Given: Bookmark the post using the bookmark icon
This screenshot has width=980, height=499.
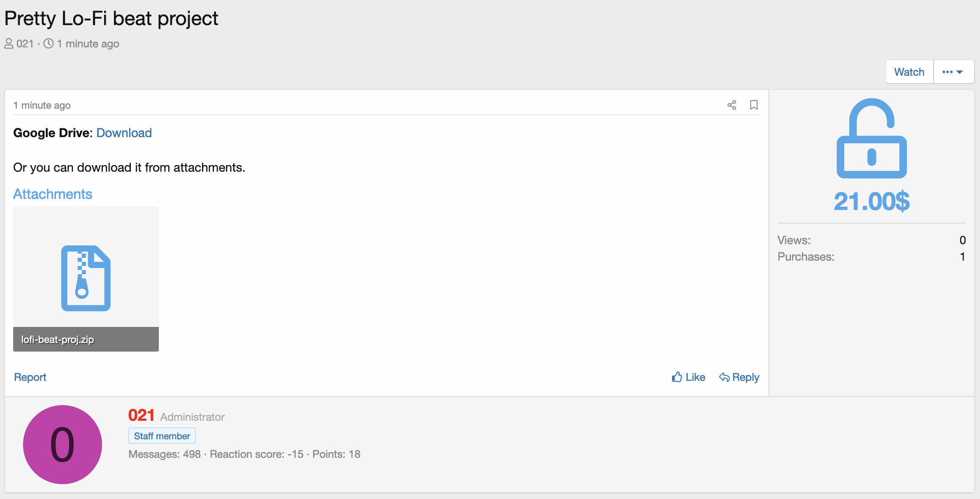Looking at the screenshot, I should (754, 105).
